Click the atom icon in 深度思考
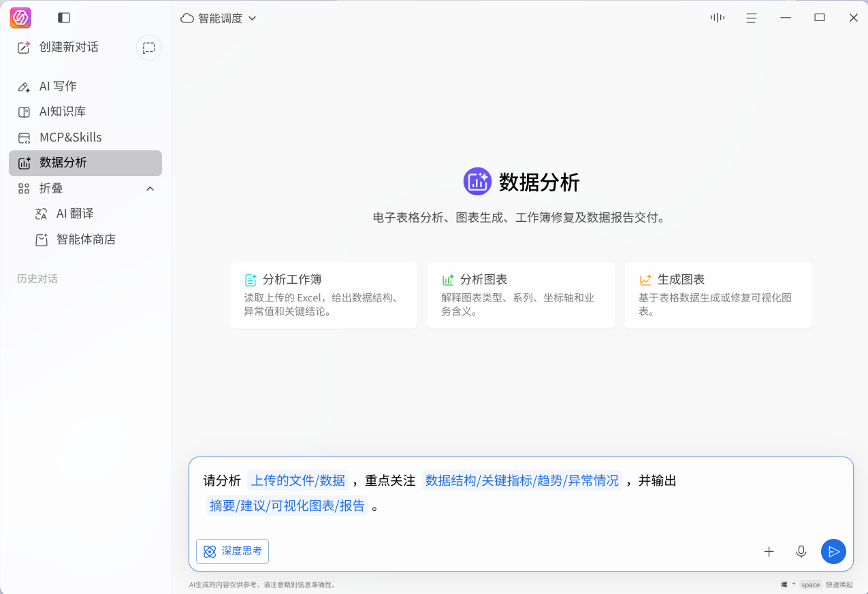The image size is (868, 594). (x=210, y=551)
